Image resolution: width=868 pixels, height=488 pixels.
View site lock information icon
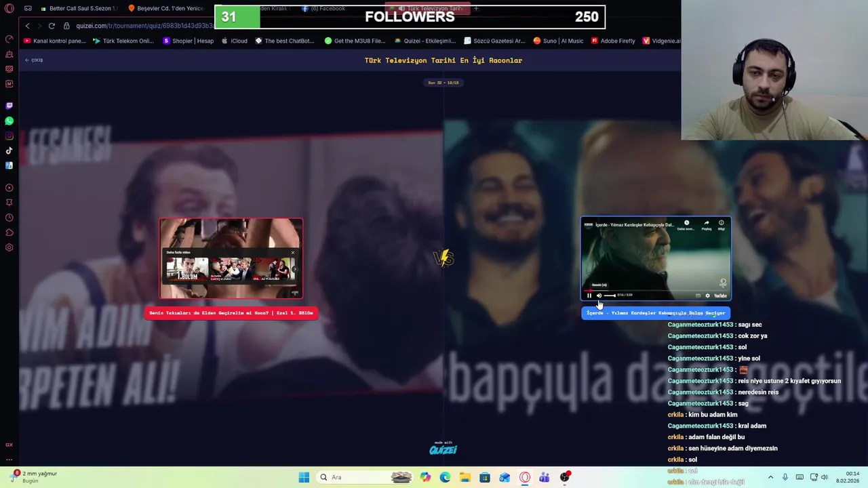pyautogui.click(x=66, y=26)
